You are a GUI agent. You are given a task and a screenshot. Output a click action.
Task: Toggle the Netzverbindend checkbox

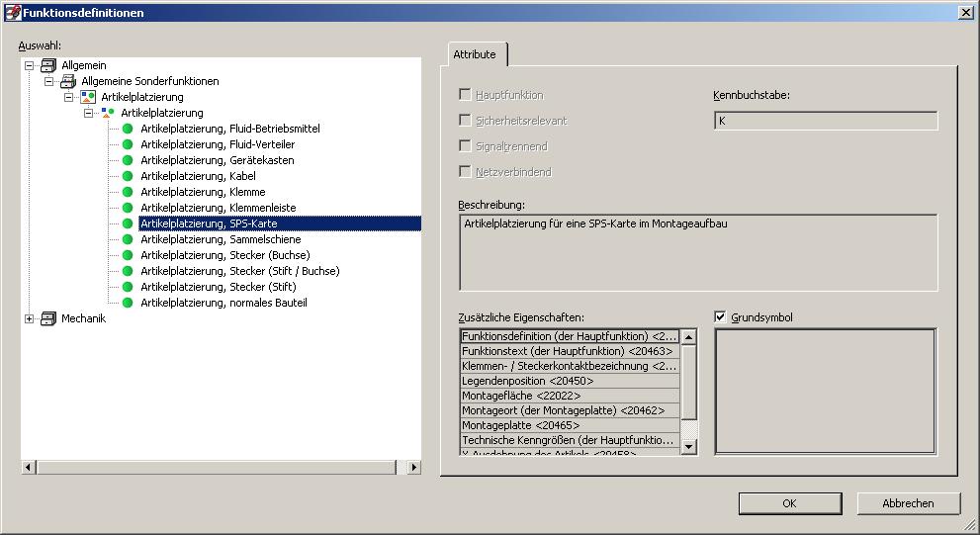pyautogui.click(x=465, y=171)
